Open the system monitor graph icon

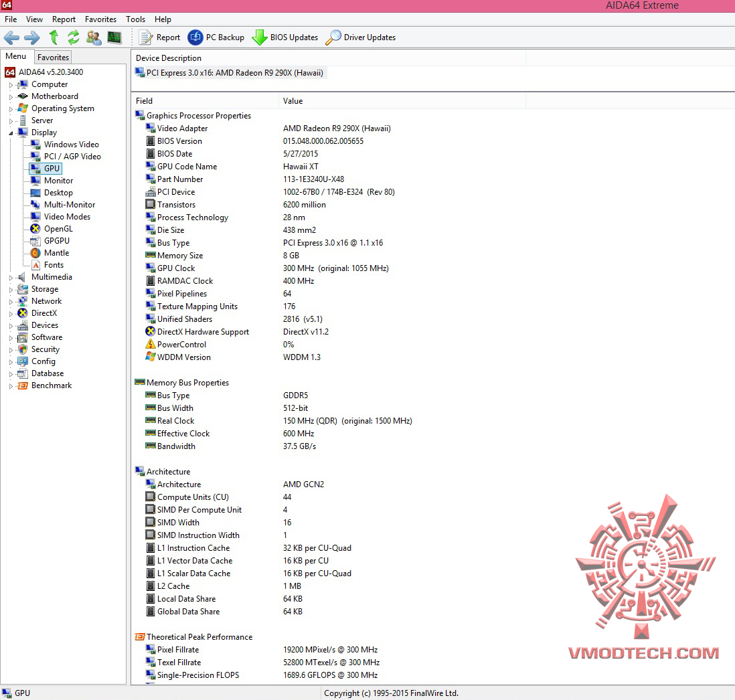pyautogui.click(x=114, y=37)
